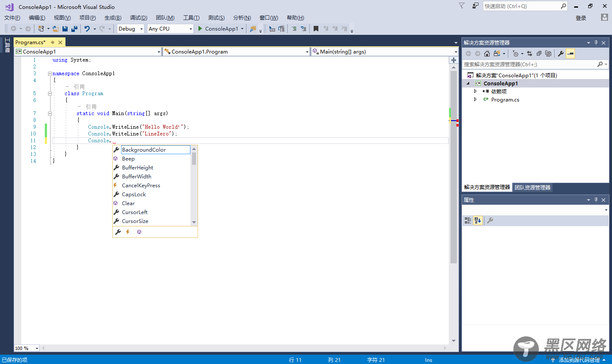Open the 编辑(E) menu
This screenshot has height=364, width=612.
click(x=37, y=18)
